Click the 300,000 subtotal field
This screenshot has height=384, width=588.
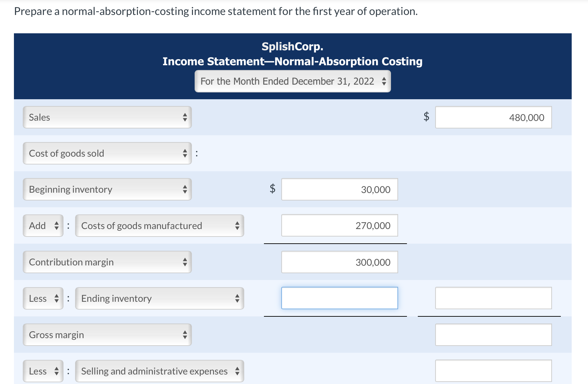(x=339, y=262)
